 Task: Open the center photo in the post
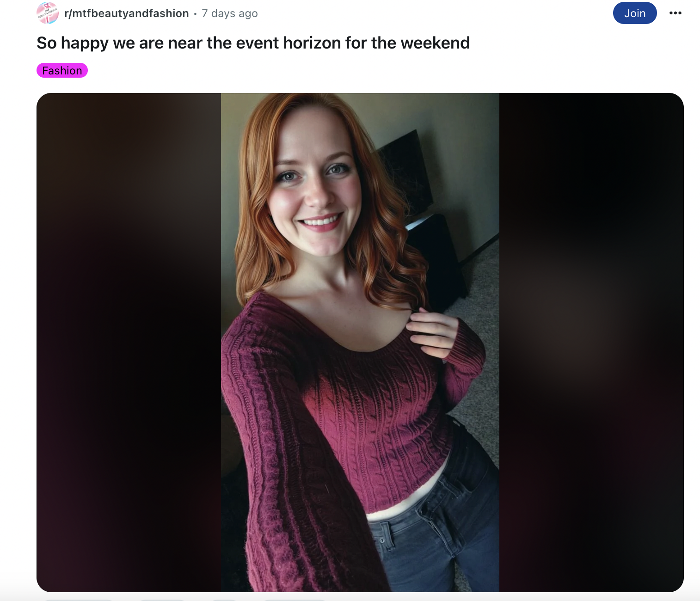(360, 343)
